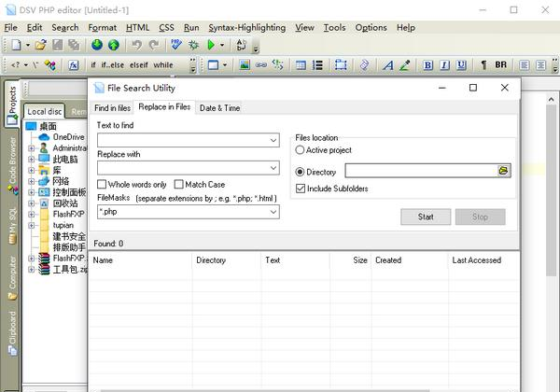Open the Syntax-Highlighting menu
The image size is (560, 392).
(x=246, y=27)
